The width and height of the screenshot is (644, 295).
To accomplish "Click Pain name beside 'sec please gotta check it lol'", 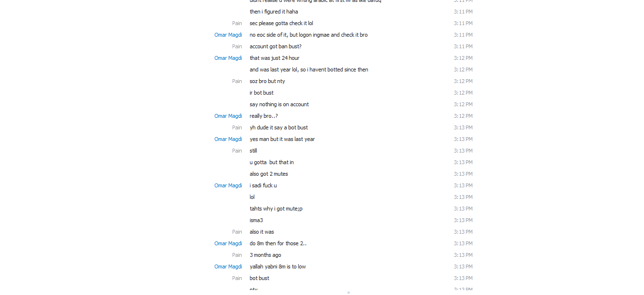I will (x=237, y=23).
